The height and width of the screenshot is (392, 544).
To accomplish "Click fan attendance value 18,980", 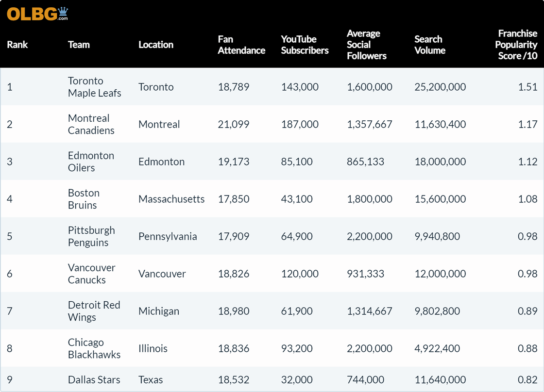I will click(234, 311).
